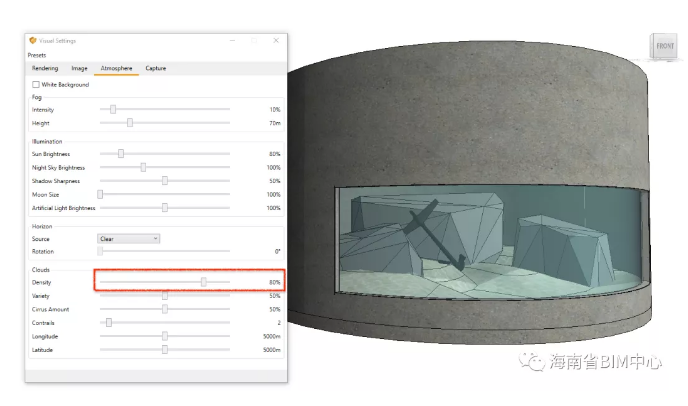This screenshot has height=406, width=688.
Task: Enable the White Background checkbox
Action: (x=36, y=84)
